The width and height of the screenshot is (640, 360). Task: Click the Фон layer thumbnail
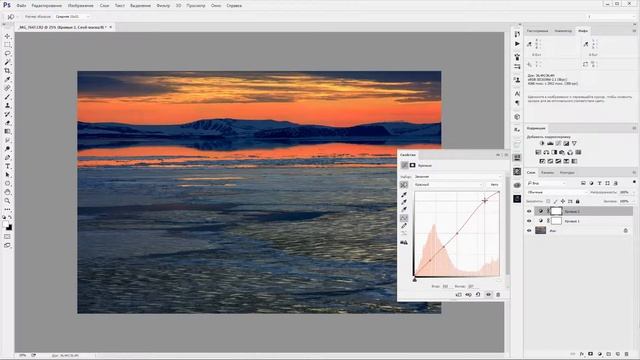click(x=540, y=231)
